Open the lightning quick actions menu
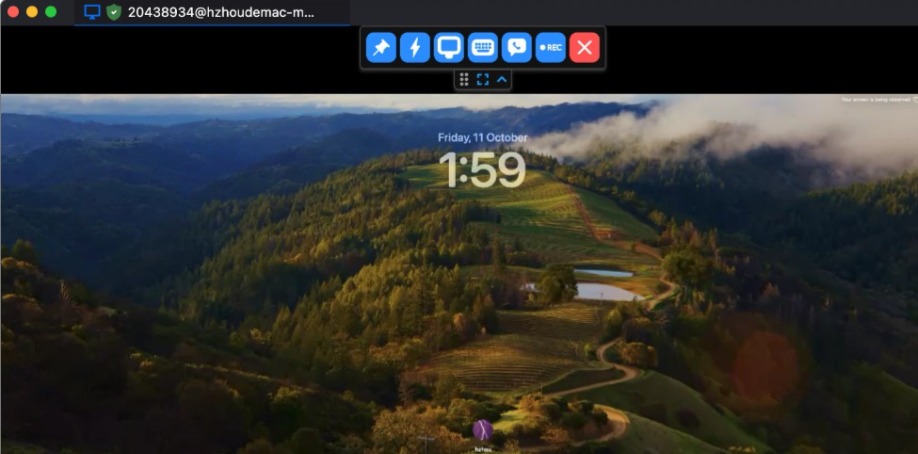 (415, 47)
